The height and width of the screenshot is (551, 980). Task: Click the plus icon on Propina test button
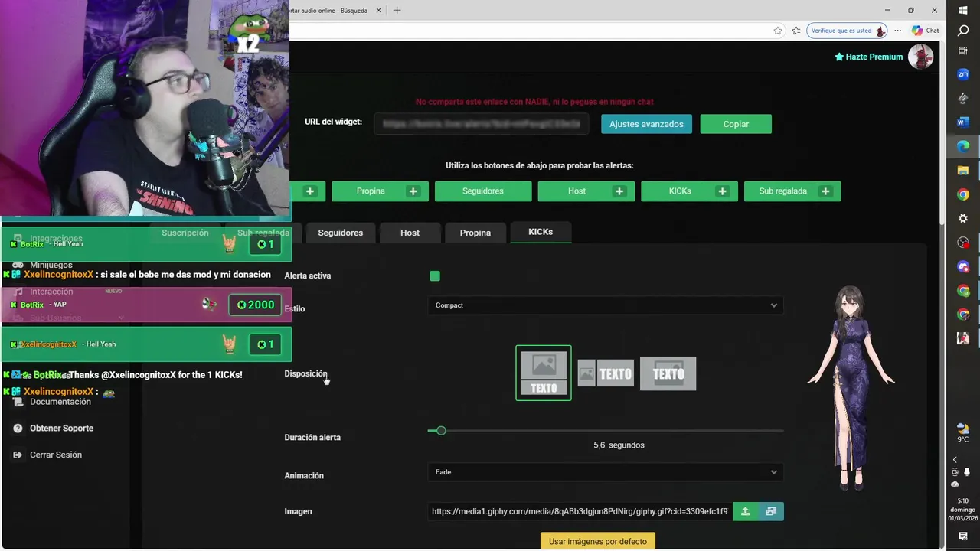pyautogui.click(x=413, y=191)
